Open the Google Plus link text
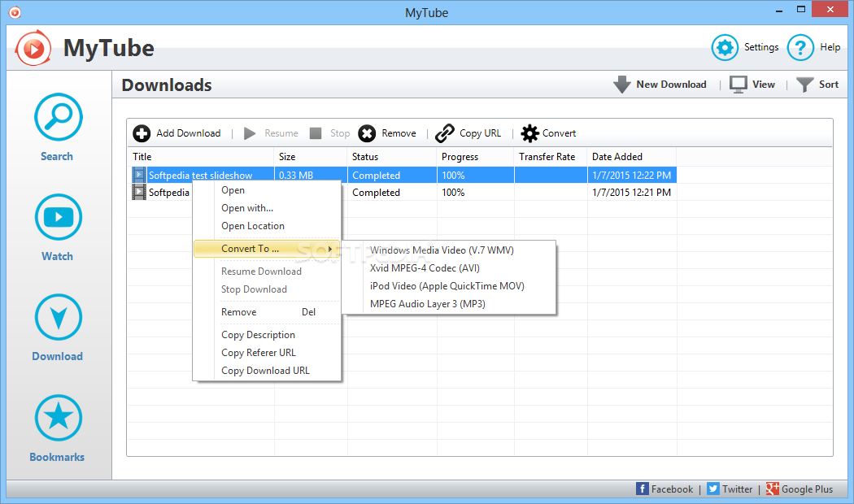 click(807, 489)
